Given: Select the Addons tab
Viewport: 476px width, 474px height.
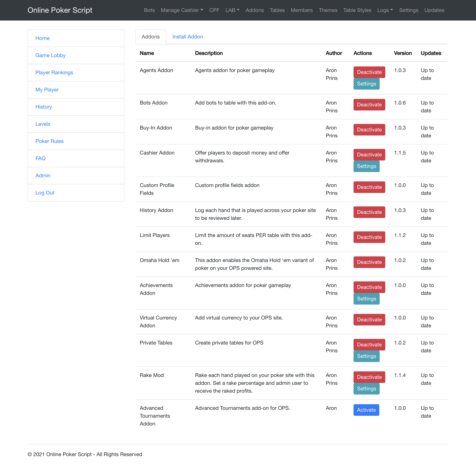Looking at the screenshot, I should pos(150,37).
